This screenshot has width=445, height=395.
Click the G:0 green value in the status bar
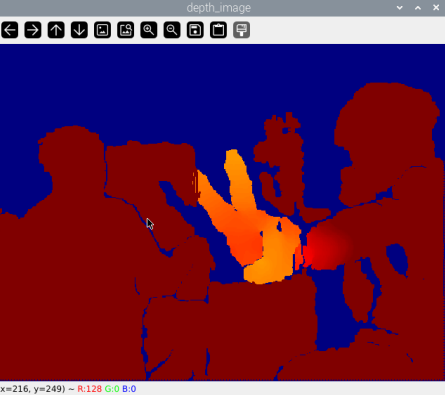[112, 389]
